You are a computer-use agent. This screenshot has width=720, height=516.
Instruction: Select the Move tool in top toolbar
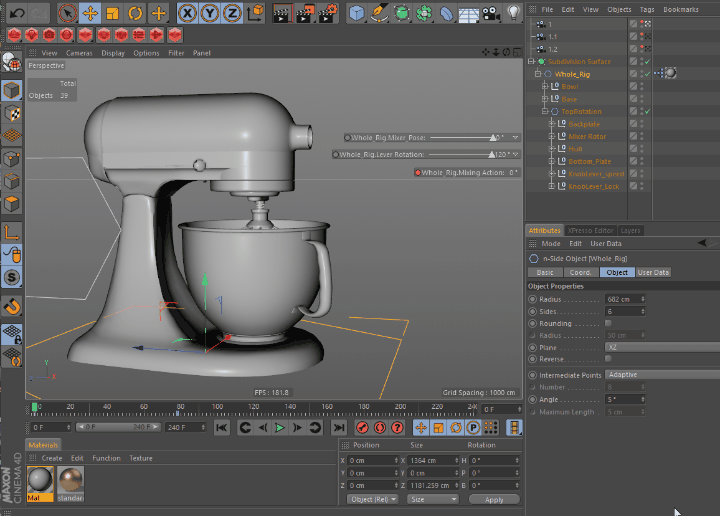pyautogui.click(x=90, y=13)
